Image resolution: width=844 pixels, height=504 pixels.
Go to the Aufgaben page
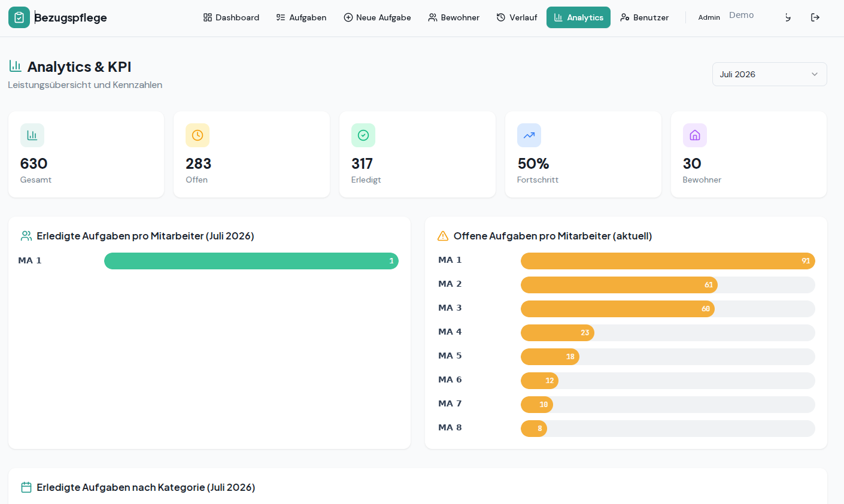(x=301, y=17)
